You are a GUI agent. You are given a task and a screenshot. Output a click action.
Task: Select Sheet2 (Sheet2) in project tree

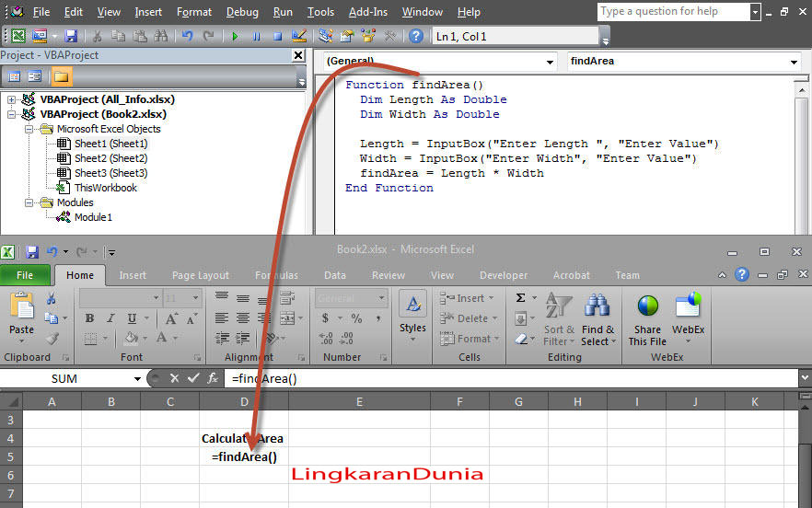click(110, 158)
